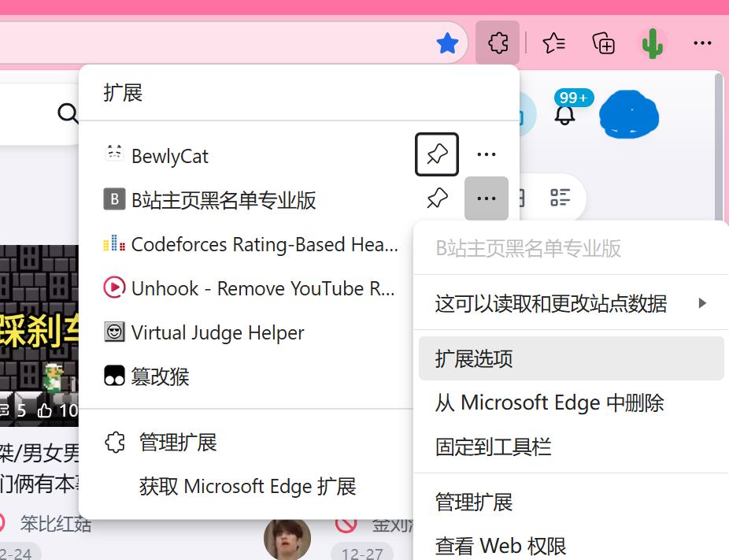
Task: Click the search magnifier icon
Action: (68, 114)
